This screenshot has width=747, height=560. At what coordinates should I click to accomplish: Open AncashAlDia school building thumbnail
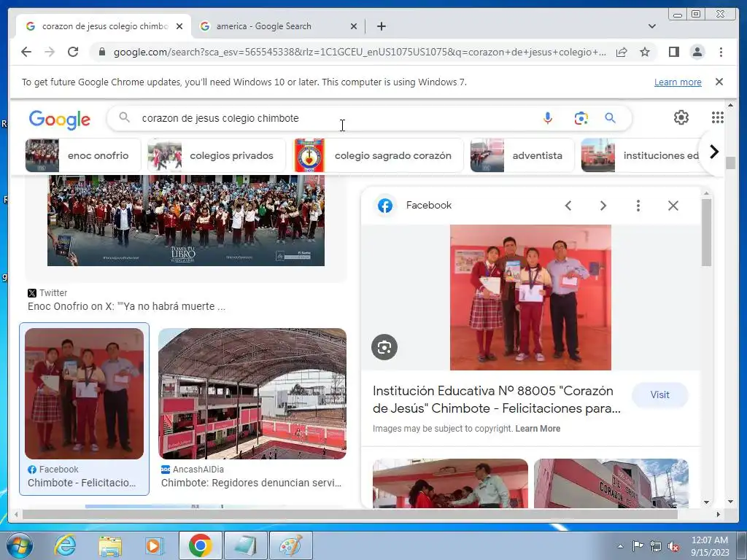tap(252, 393)
